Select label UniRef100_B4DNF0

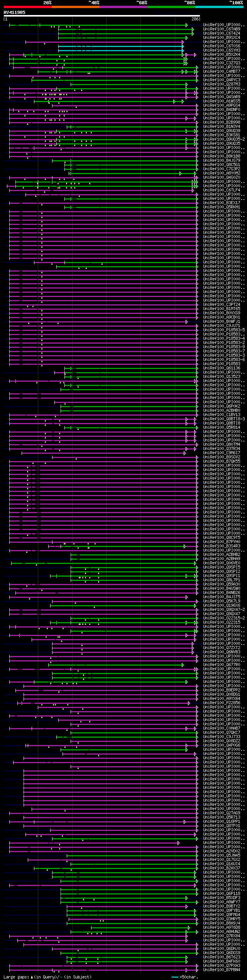coord(222,109)
